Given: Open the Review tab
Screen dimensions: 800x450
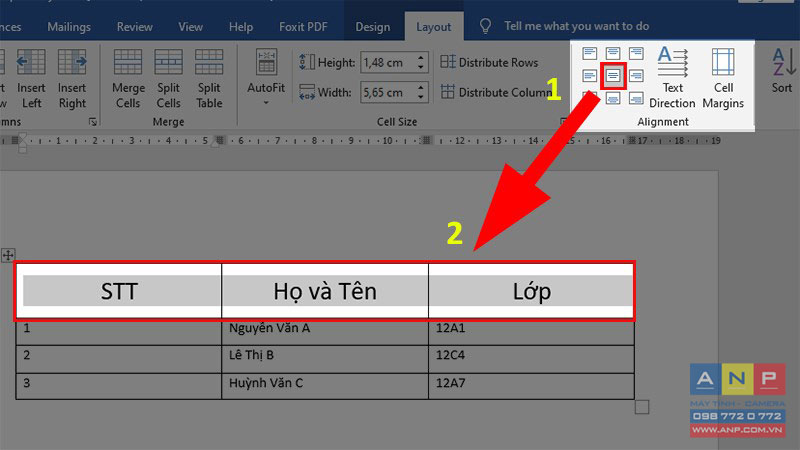Looking at the screenshot, I should pyautogui.click(x=134, y=27).
